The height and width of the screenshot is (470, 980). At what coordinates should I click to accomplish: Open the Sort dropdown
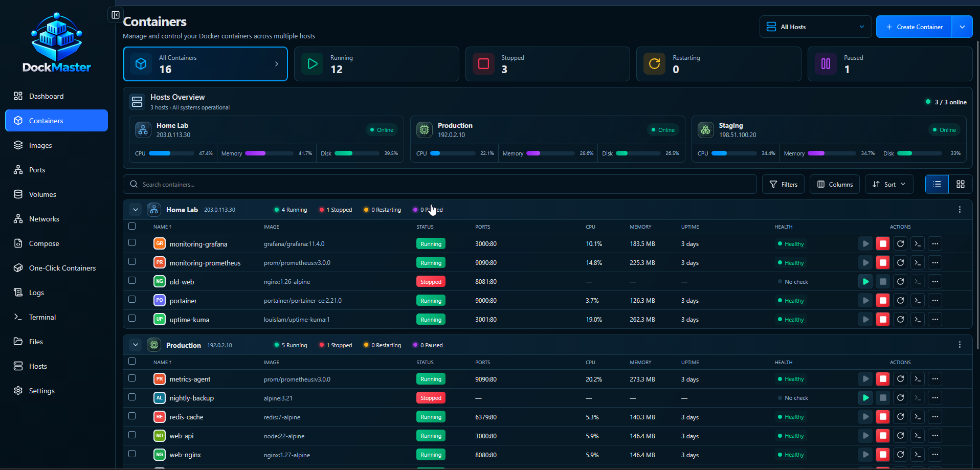pos(889,184)
